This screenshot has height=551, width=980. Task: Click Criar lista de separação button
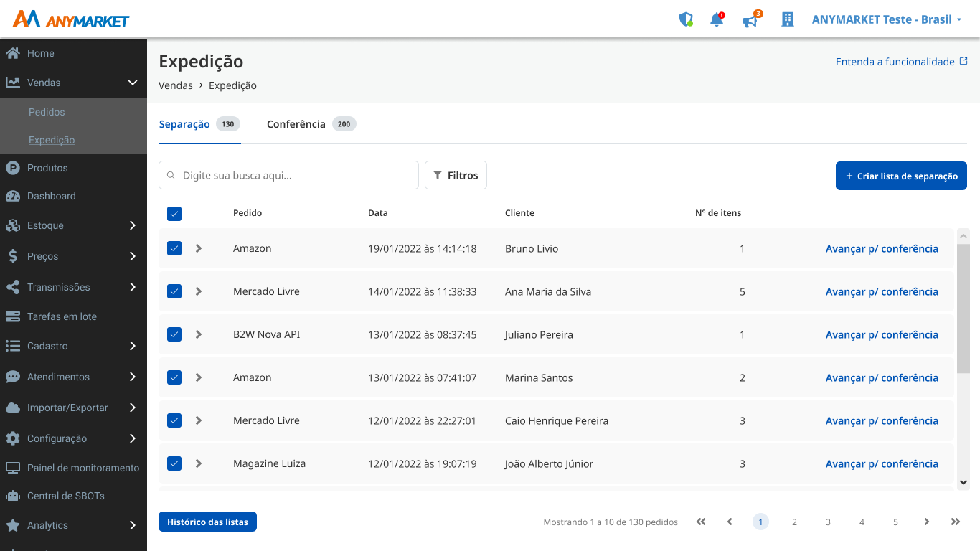pos(901,176)
